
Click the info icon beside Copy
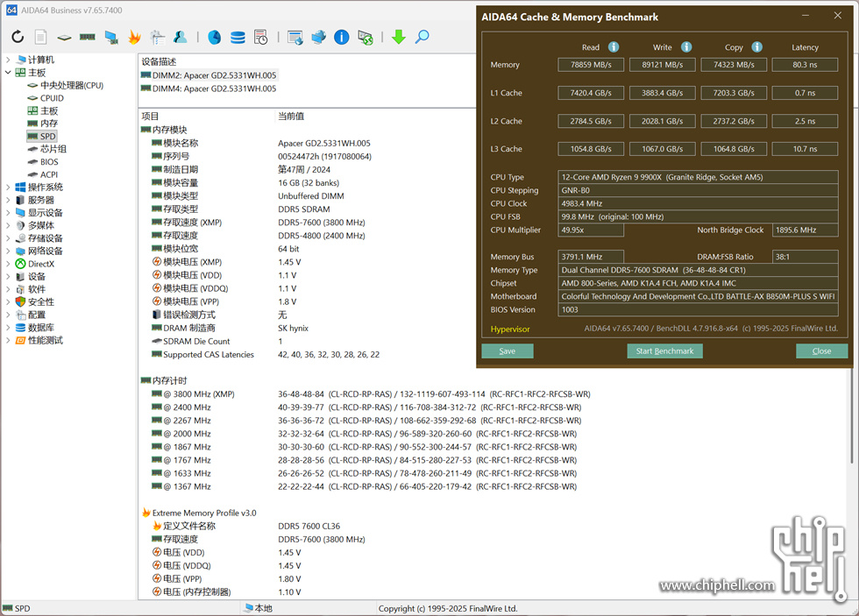click(x=756, y=47)
